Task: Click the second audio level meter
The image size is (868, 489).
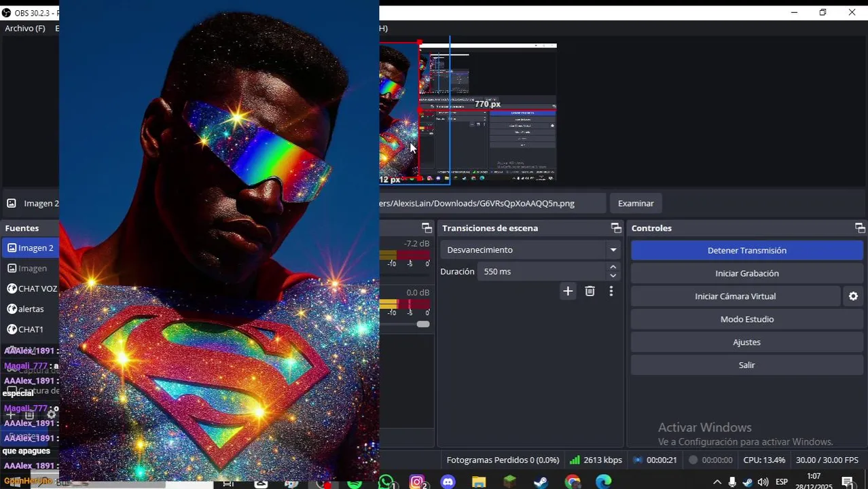Action: pyautogui.click(x=405, y=304)
